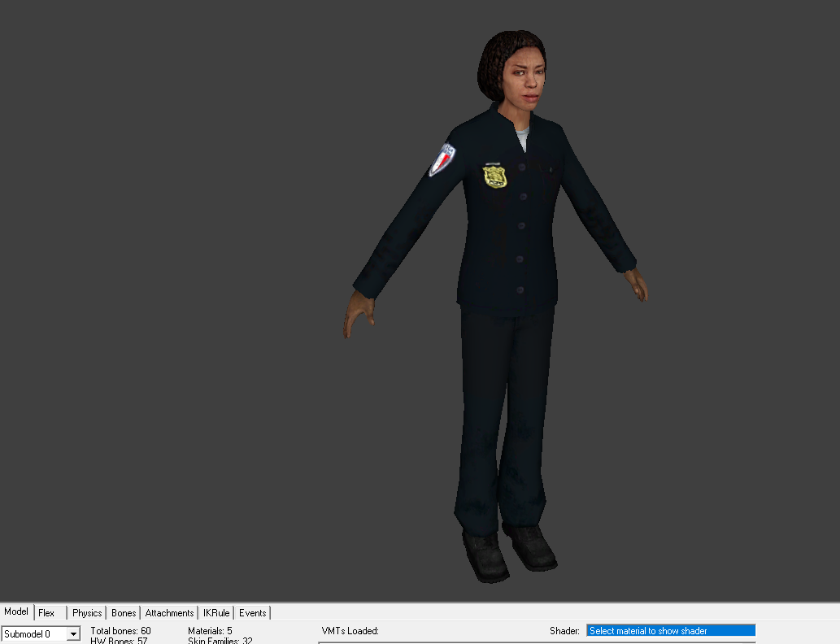Click the white undershirt at the model's collar
This screenshot has height=644, width=840.
click(522, 138)
